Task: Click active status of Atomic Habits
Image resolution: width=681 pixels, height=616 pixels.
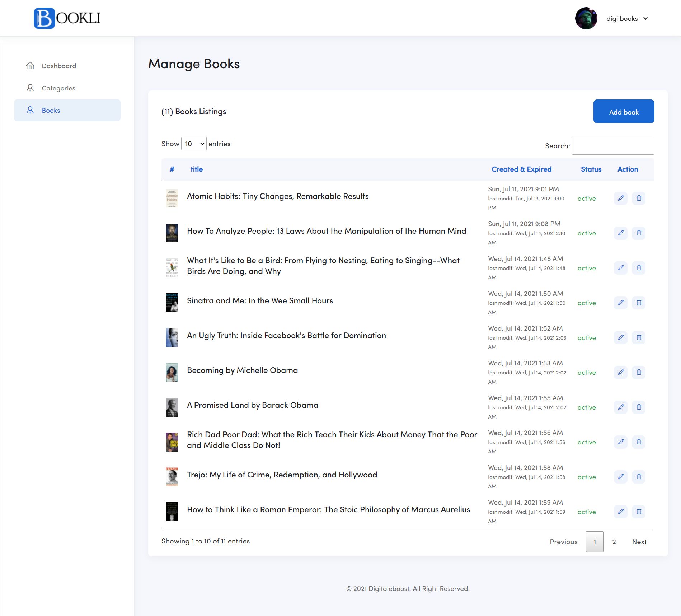Action: coord(587,198)
